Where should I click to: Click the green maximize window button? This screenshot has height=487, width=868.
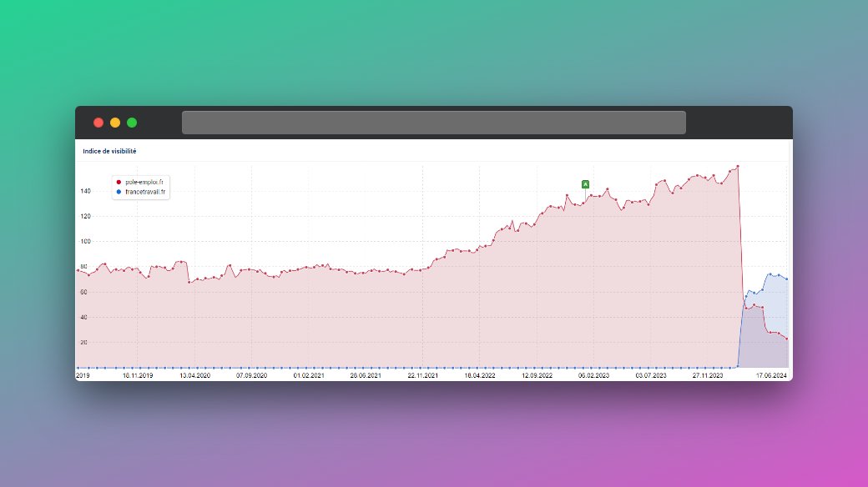coord(132,123)
